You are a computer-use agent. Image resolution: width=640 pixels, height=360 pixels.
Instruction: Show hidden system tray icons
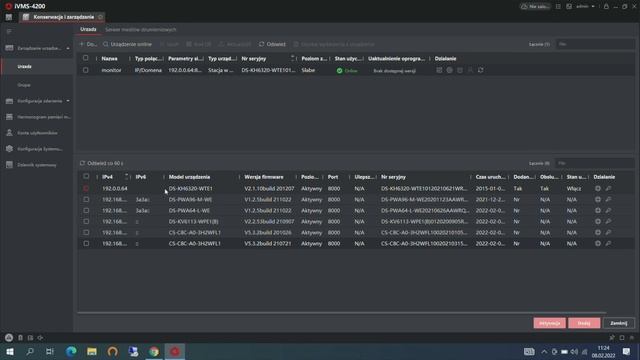[544, 351]
